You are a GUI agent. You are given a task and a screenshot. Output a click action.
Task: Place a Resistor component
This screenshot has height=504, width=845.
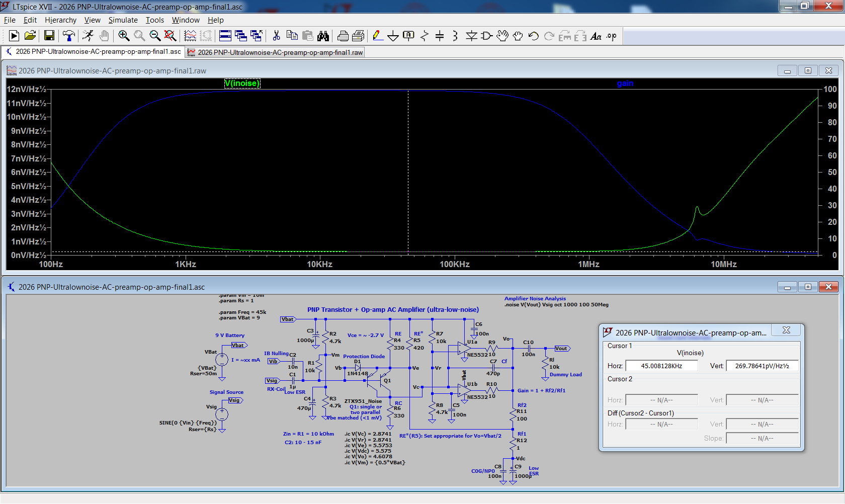pyautogui.click(x=425, y=36)
